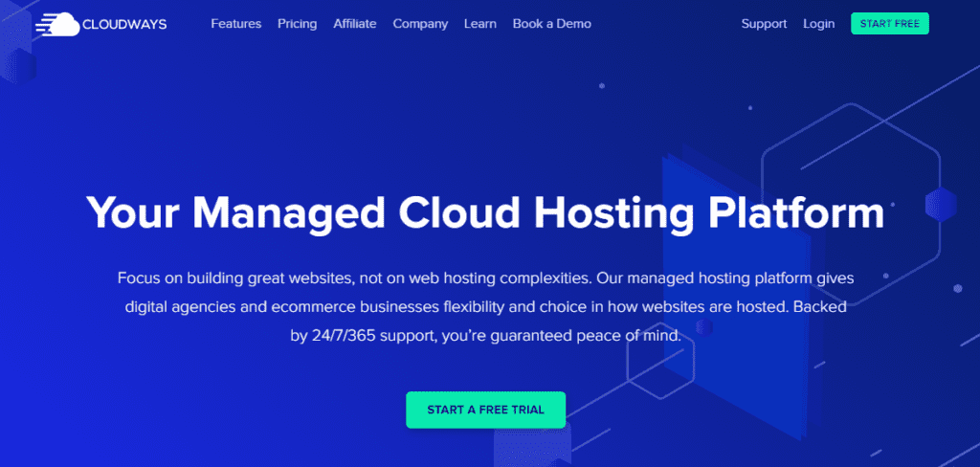This screenshot has height=467, width=980.
Task: Click the START A FREE TRIAL button
Action: tap(485, 411)
